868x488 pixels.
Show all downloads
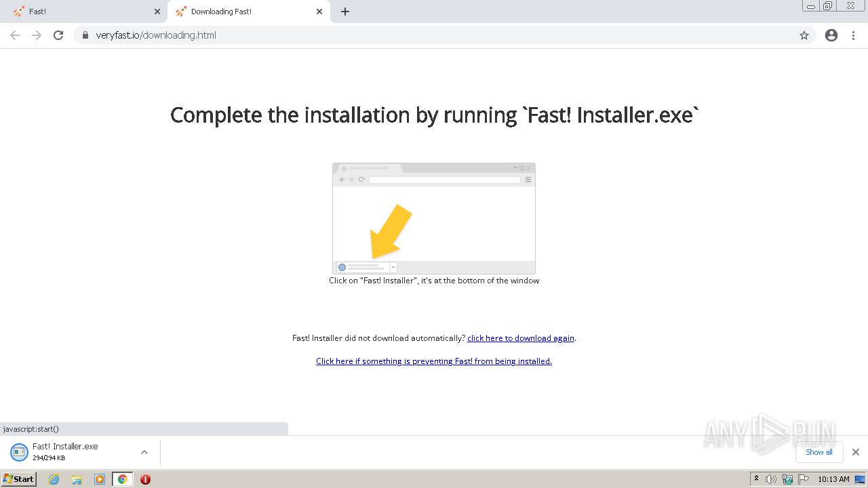pyautogui.click(x=819, y=452)
